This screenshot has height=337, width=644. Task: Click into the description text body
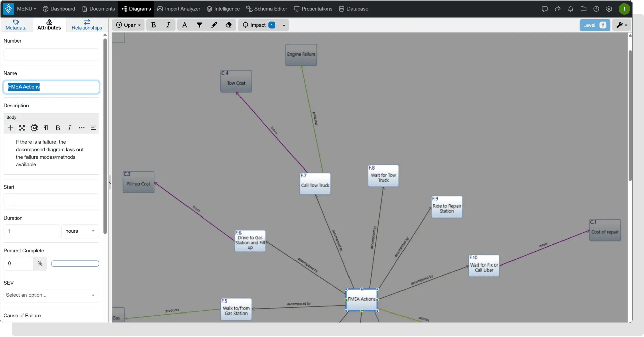coord(51,154)
